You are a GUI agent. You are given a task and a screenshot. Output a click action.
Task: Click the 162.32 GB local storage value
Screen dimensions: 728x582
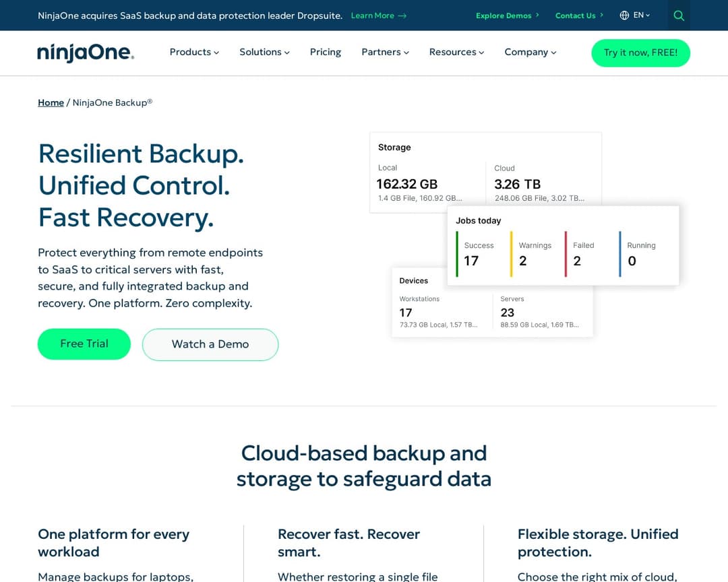[x=406, y=185]
